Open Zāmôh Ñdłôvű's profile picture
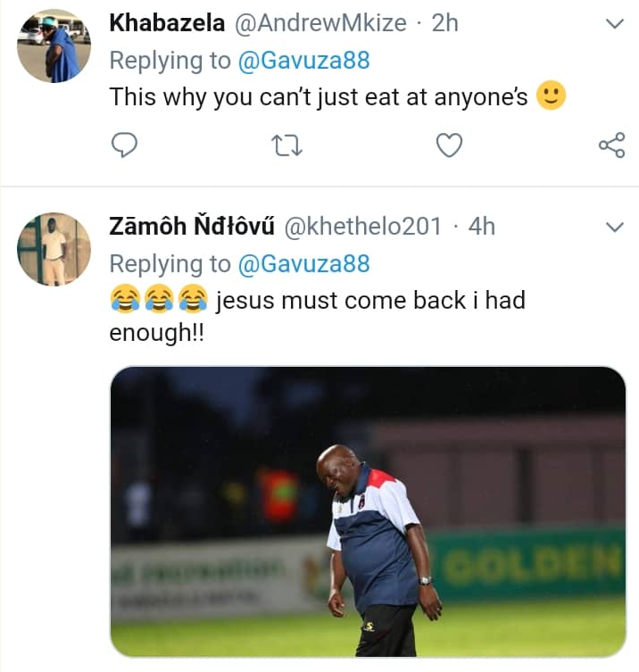The height and width of the screenshot is (672, 639). click(54, 249)
